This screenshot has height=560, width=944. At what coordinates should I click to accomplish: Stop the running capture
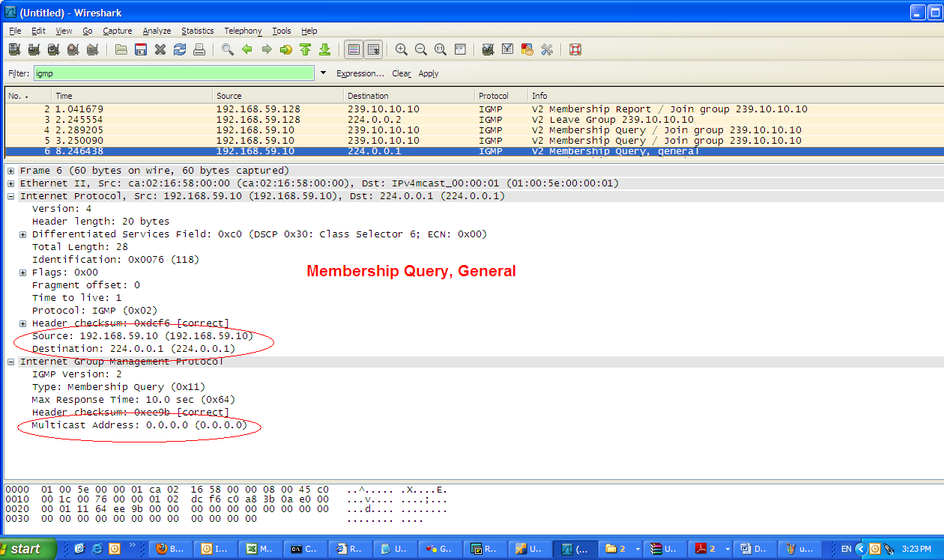point(73,49)
